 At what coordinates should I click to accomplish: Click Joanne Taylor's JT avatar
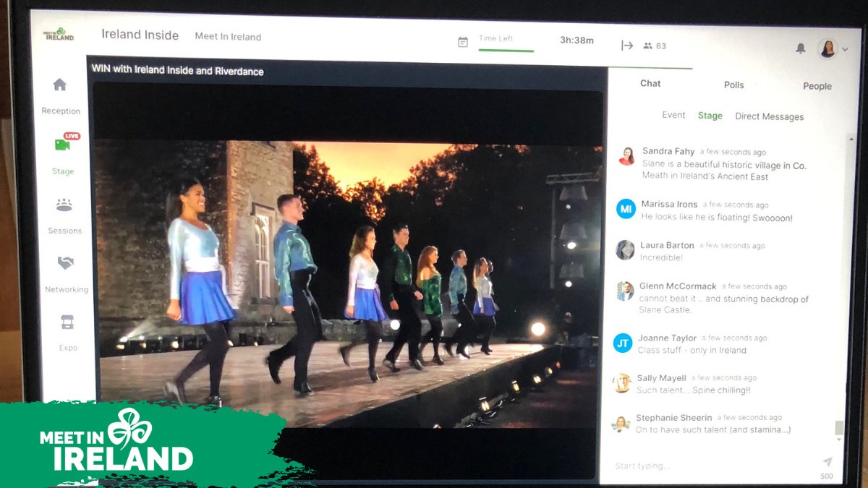pyautogui.click(x=623, y=343)
